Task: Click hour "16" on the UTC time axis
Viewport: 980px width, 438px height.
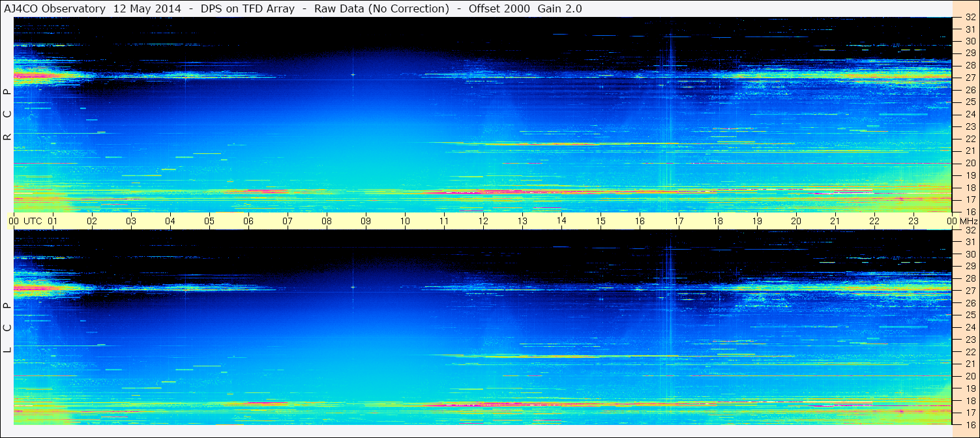Action: click(640, 221)
